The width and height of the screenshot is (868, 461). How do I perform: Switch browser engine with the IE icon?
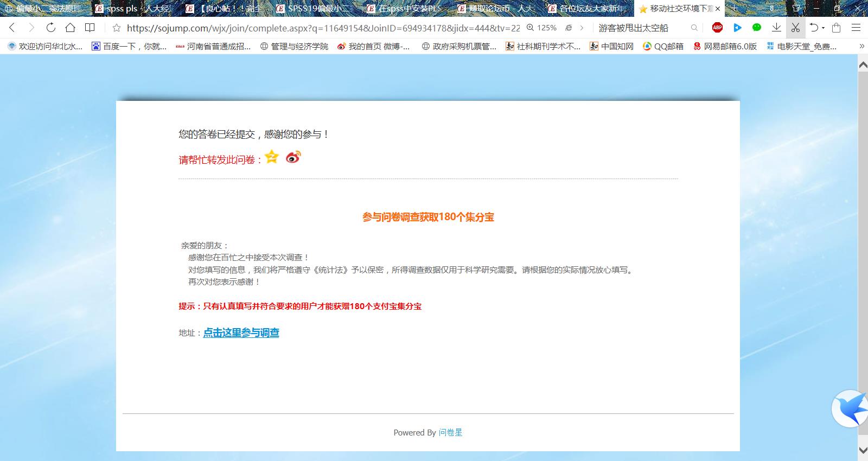point(569,28)
